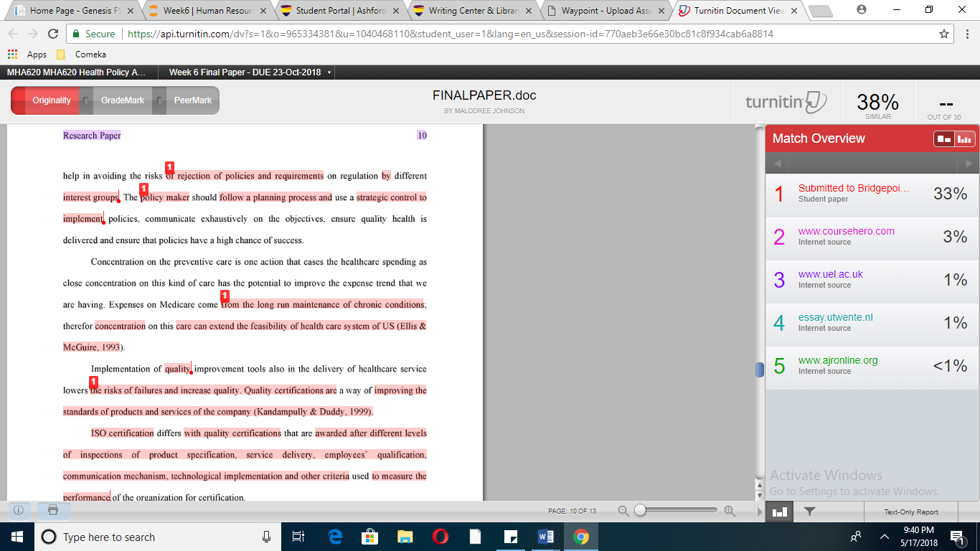Click the print document icon
Screen dimensions: 980x551
click(53, 511)
